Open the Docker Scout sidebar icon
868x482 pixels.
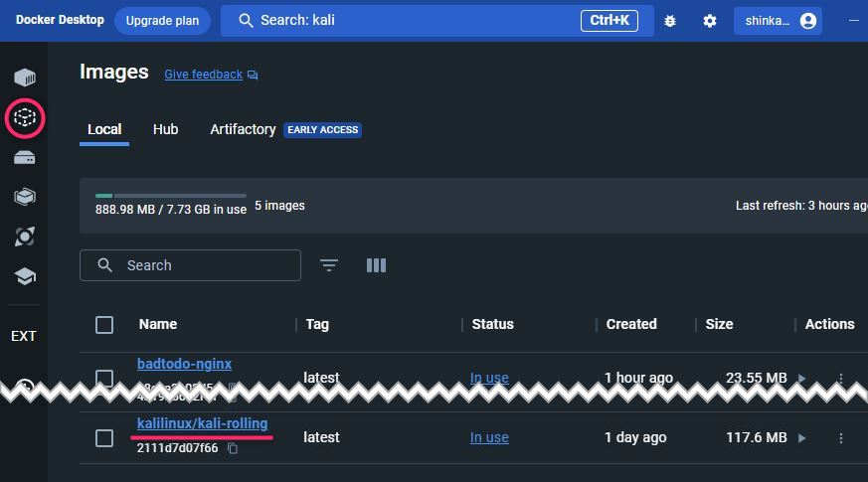pos(25,237)
